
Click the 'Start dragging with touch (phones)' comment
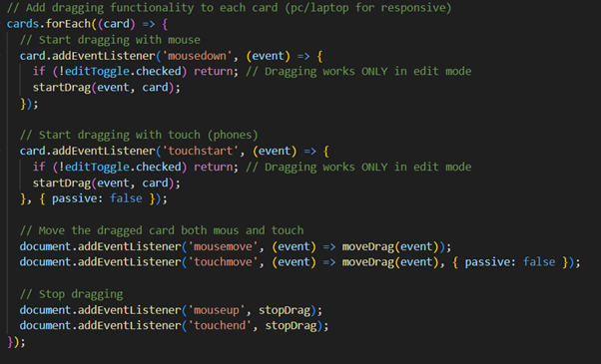point(139,135)
